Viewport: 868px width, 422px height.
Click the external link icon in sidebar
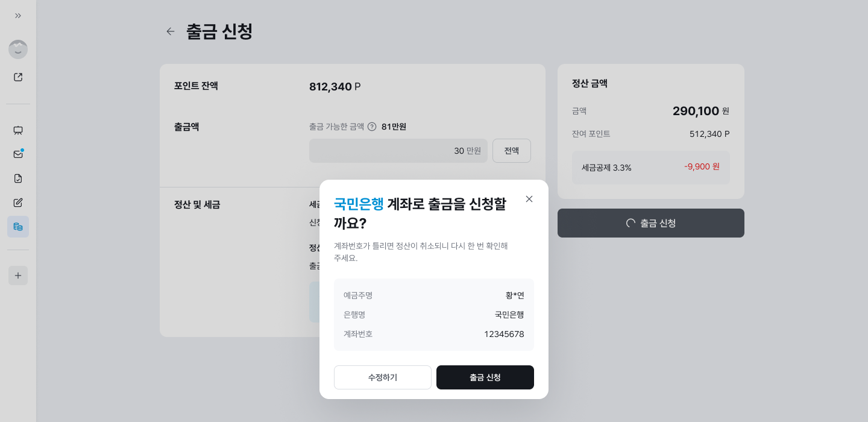18,77
